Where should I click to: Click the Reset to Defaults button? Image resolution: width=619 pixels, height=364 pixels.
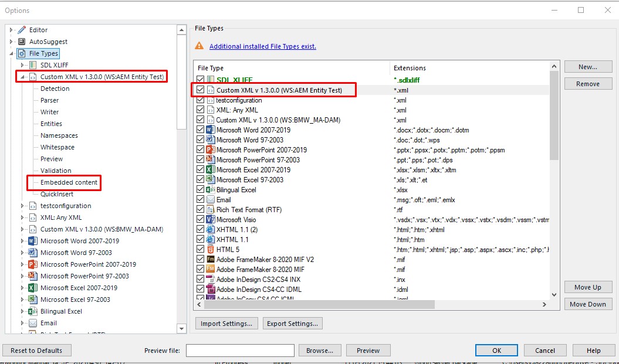pos(36,350)
